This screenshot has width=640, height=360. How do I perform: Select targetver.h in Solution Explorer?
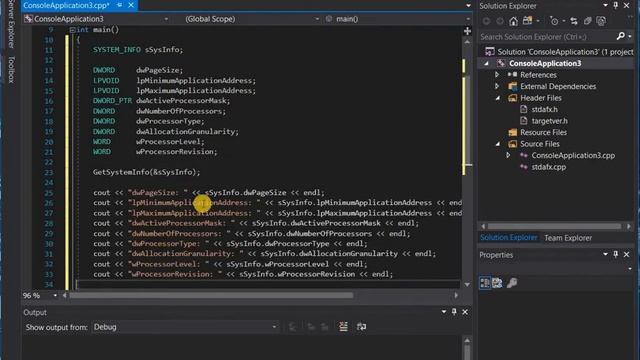click(x=549, y=121)
